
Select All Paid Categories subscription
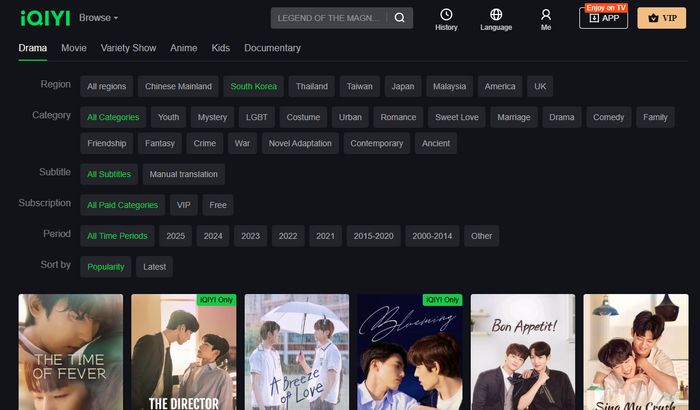pyautogui.click(x=122, y=205)
